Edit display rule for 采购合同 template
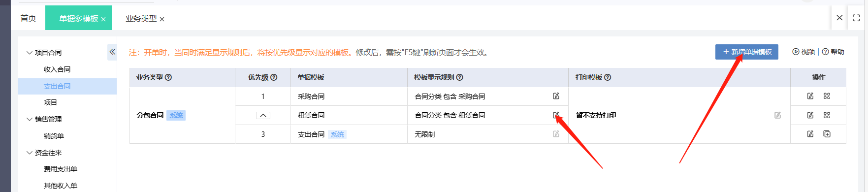This screenshot has width=868, height=192. click(556, 96)
